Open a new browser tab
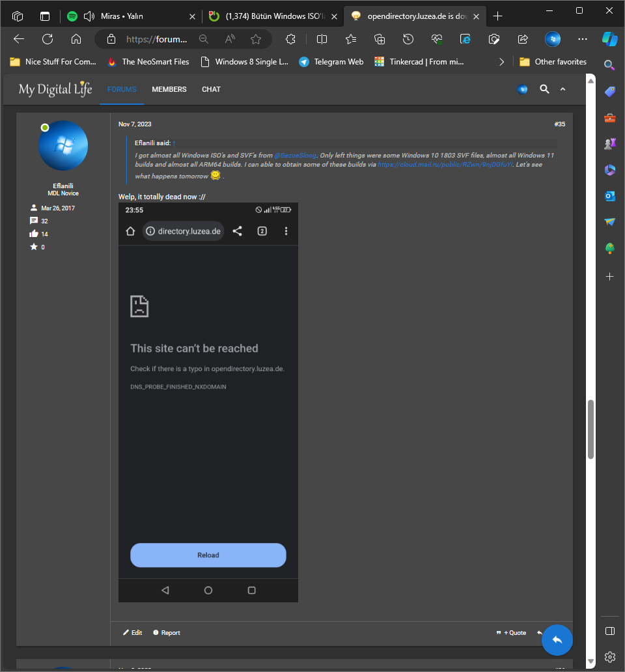The image size is (625, 672). pos(497,16)
